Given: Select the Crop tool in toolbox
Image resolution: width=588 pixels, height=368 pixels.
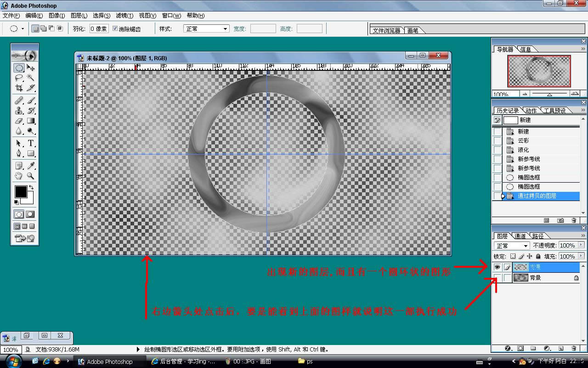Looking at the screenshot, I should 19,88.
